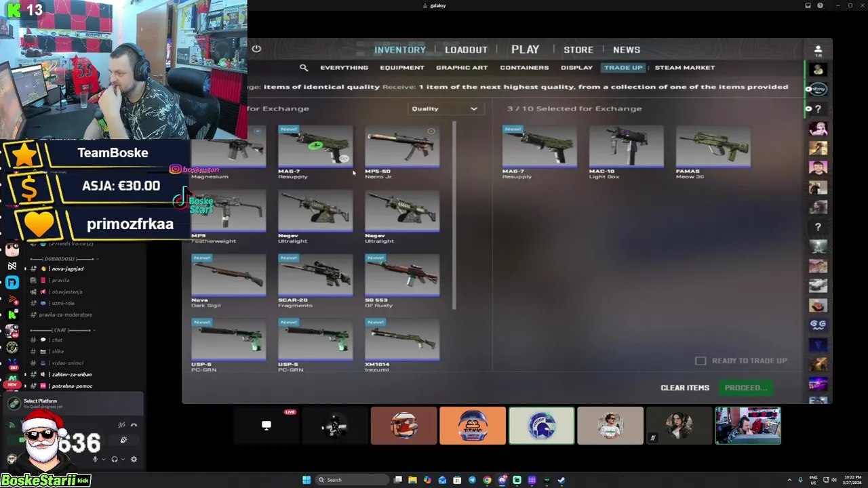This screenshot has width=868, height=488.
Task: Switch to the LOADOUT tab
Action: pyautogui.click(x=466, y=49)
